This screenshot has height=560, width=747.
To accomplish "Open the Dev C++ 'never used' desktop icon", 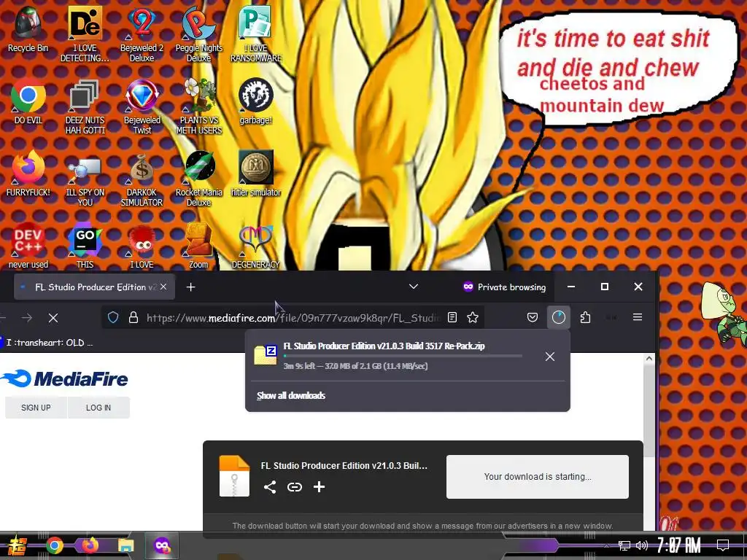I will [x=28, y=246].
